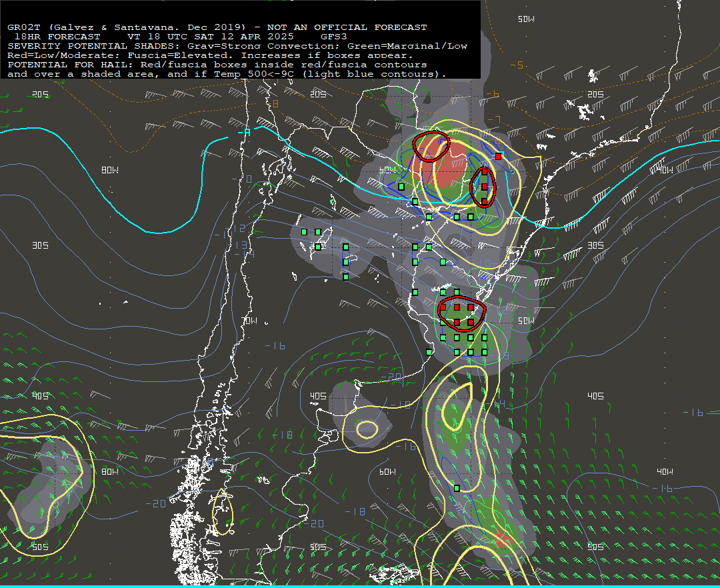Select the "GFS3" model label
The height and width of the screenshot is (588, 720).
[334, 37]
